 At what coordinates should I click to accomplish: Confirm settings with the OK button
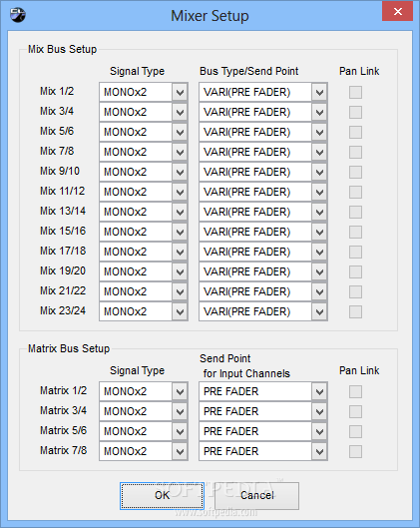[162, 495]
